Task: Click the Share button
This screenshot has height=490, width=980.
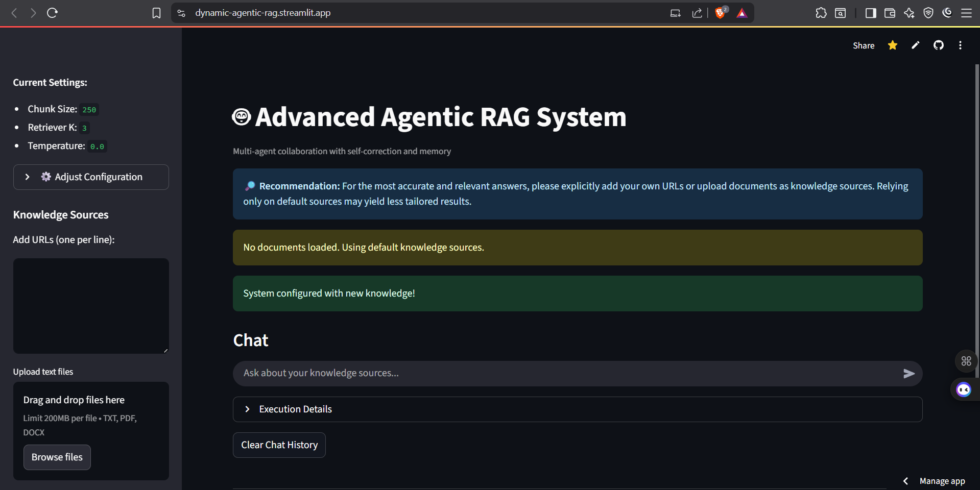Action: 864,45
